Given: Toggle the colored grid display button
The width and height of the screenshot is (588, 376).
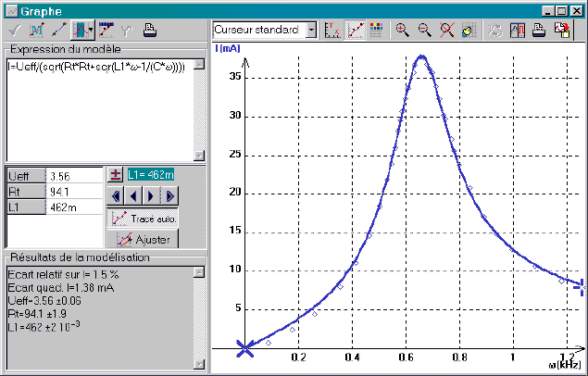Looking at the screenshot, I should (x=377, y=30).
